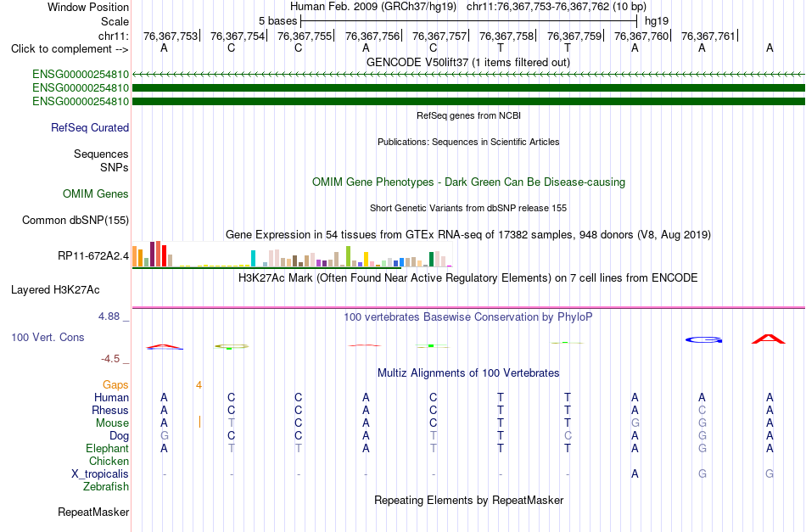Click the -4.5 lower conservation scale value
The width and height of the screenshot is (806, 532).
[110, 359]
